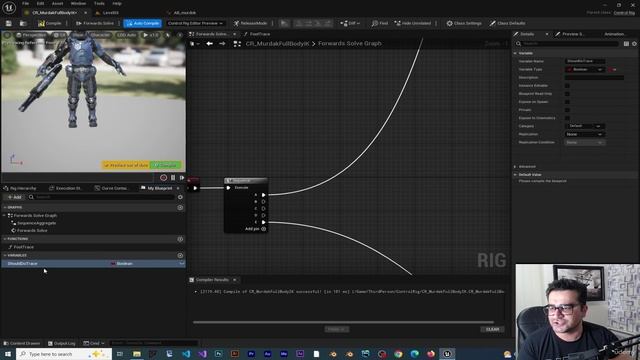The width and height of the screenshot is (640, 360).
Task: Open Class Settings
Action: pyautogui.click(x=464, y=23)
